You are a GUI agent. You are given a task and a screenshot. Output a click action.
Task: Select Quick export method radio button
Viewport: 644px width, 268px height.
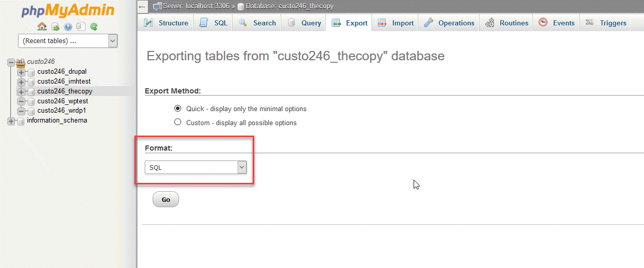[177, 109]
